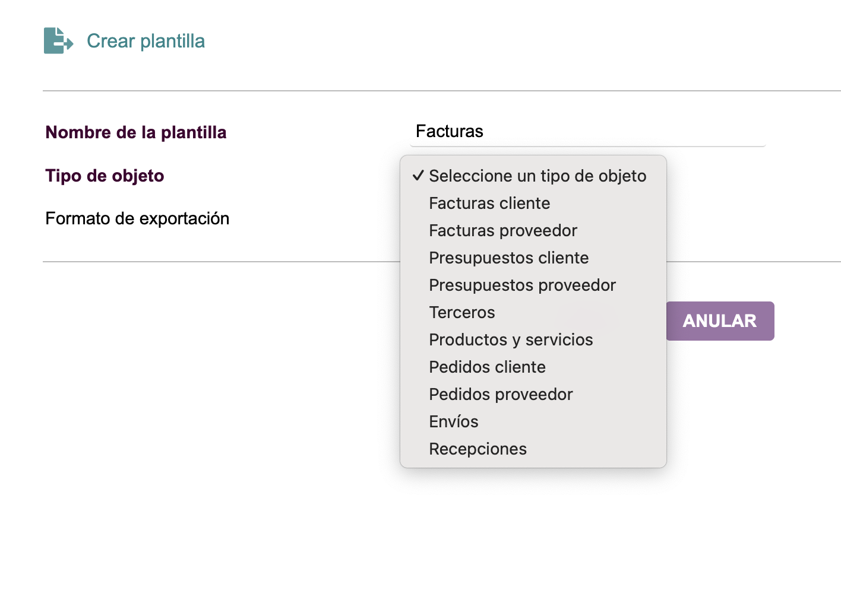Select Productos y servicios option
This screenshot has height=616, width=841.
tap(533, 339)
